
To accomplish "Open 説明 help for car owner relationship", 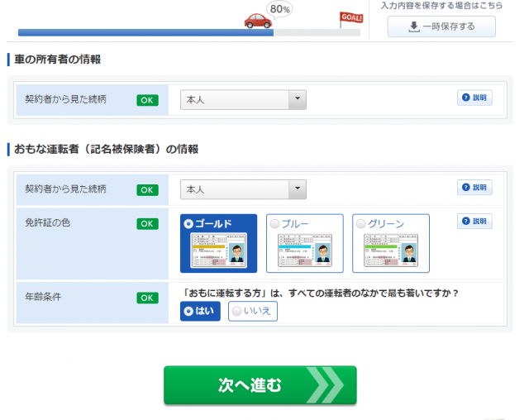I will 474,98.
